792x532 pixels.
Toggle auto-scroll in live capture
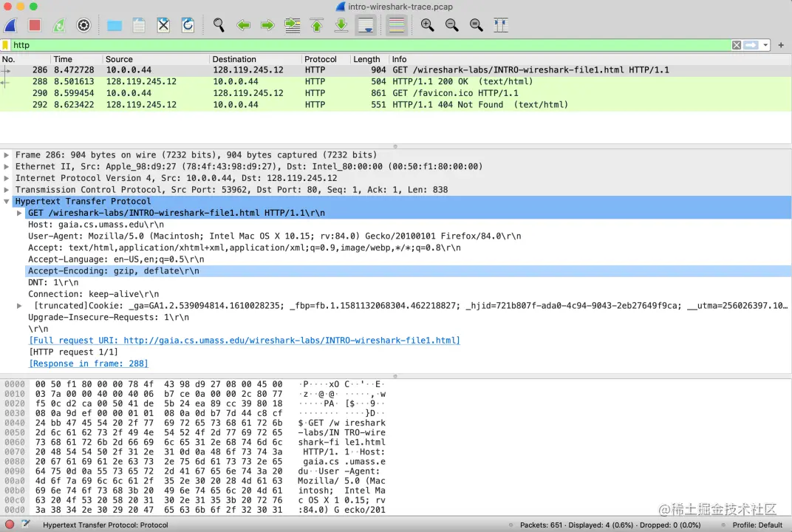coord(365,24)
